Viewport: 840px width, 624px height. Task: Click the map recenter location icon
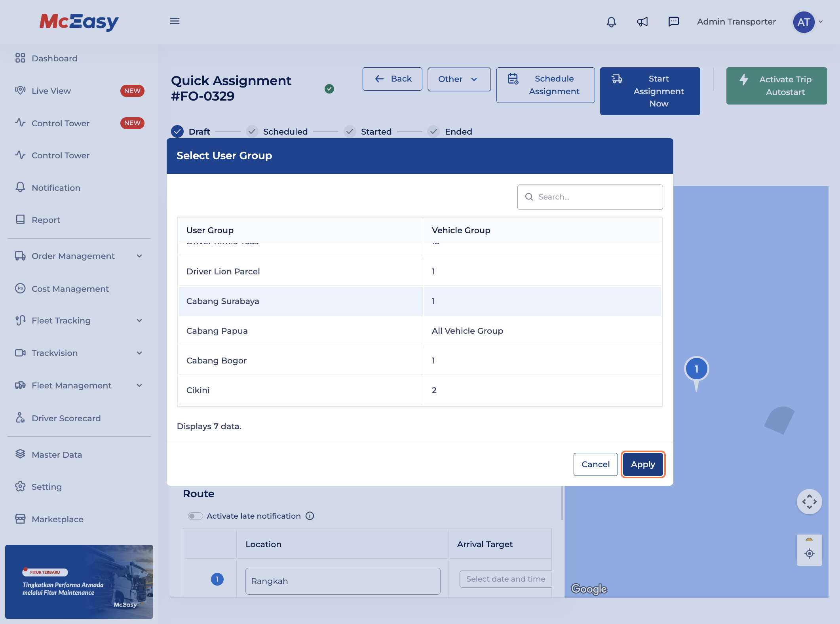809,554
